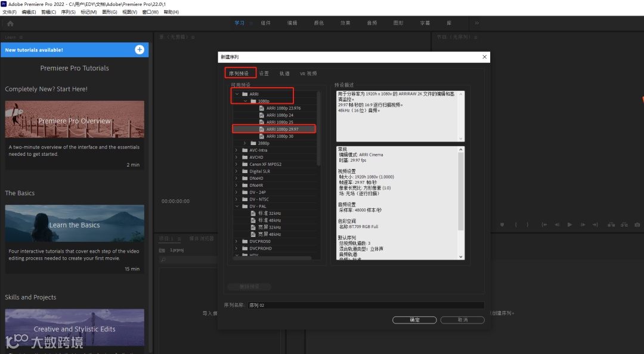
Task: Collapse the ARRI preset folder
Action: coord(237,94)
